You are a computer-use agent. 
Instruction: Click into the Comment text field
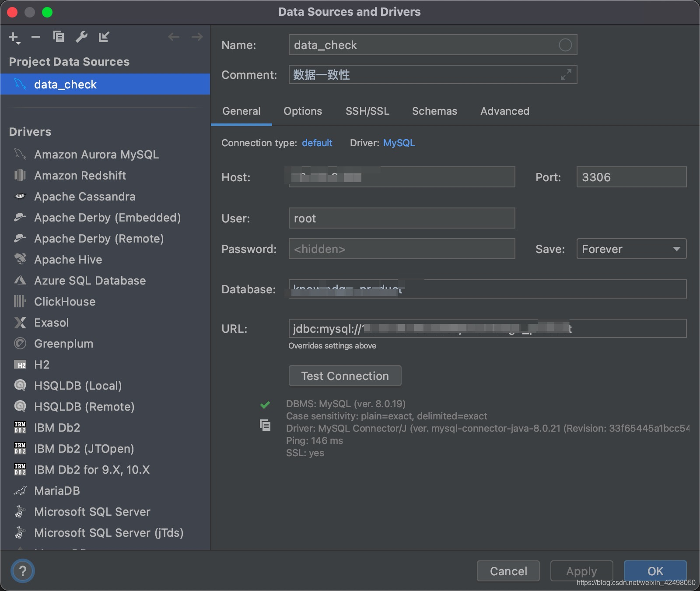433,74
